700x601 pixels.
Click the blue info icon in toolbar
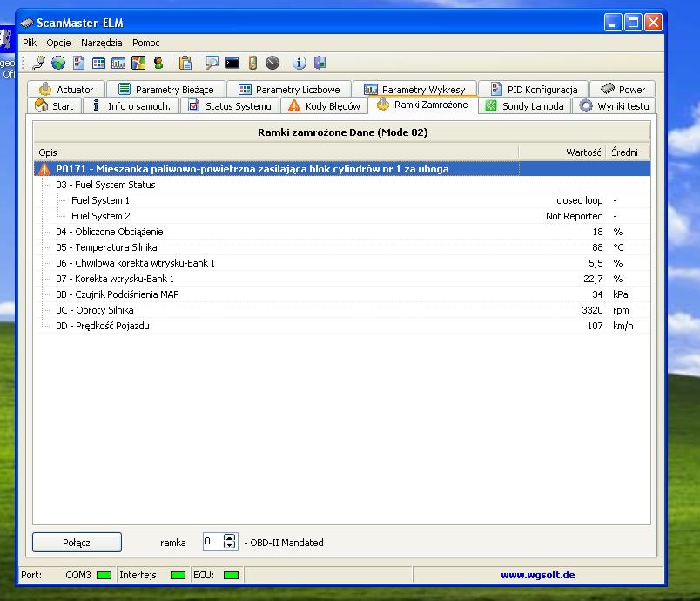pos(300,63)
